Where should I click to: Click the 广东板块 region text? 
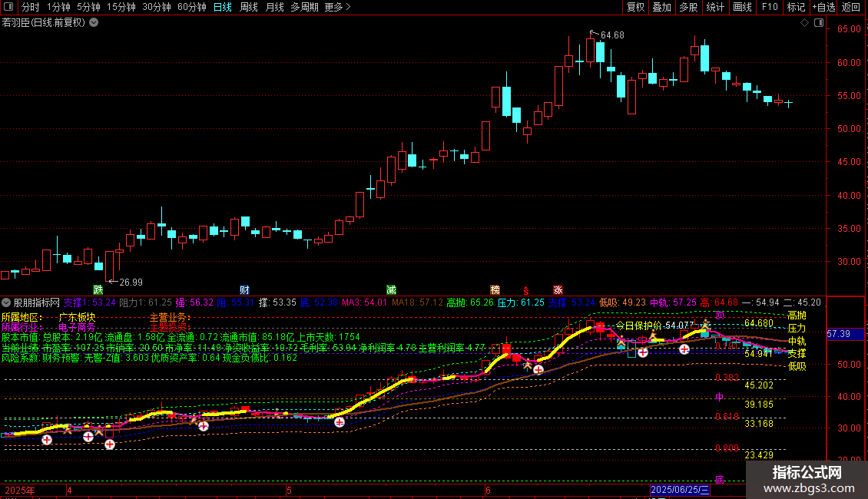click(x=77, y=318)
